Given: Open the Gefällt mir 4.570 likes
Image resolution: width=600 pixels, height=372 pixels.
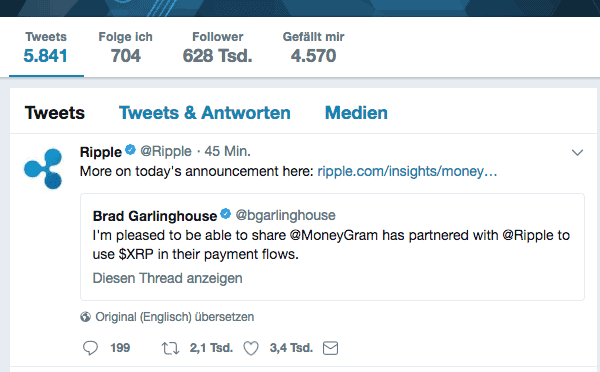Looking at the screenshot, I should (313, 47).
